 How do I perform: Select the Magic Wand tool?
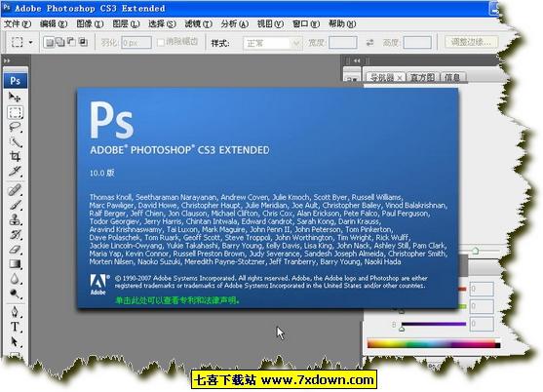[x=15, y=142]
